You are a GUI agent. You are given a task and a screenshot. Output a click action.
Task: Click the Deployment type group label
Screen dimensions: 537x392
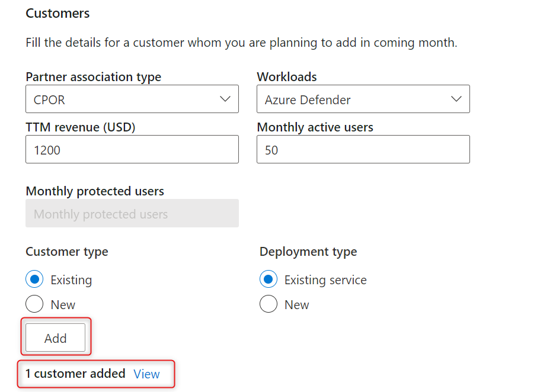click(308, 252)
